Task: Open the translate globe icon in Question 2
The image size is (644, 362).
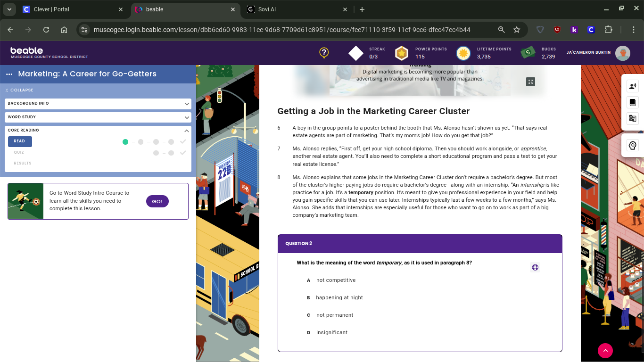Action: pos(535,267)
